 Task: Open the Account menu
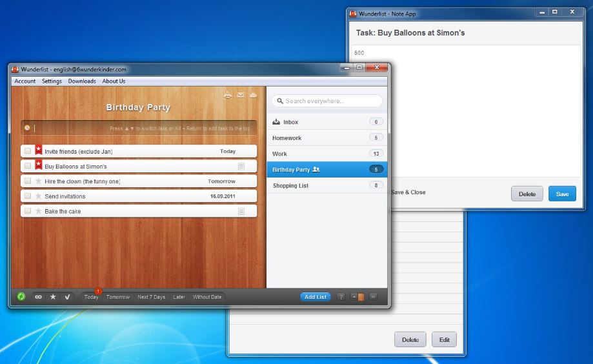click(25, 81)
